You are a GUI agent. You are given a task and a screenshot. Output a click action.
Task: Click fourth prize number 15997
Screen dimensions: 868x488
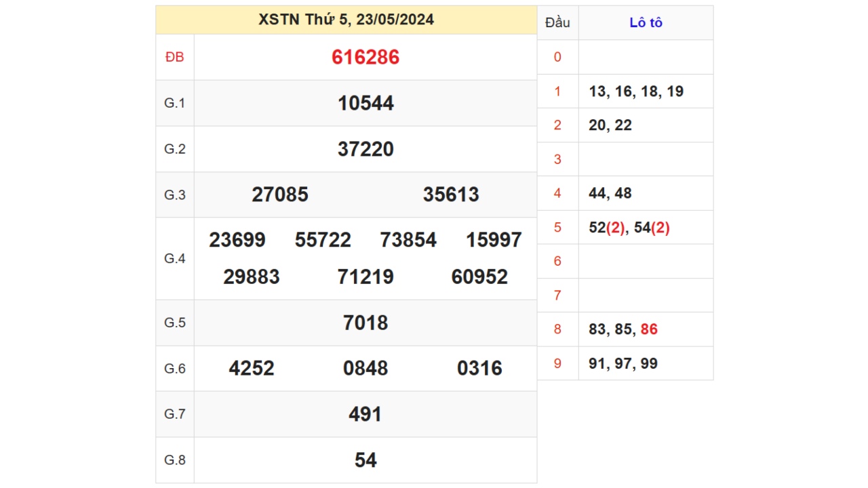tap(494, 240)
